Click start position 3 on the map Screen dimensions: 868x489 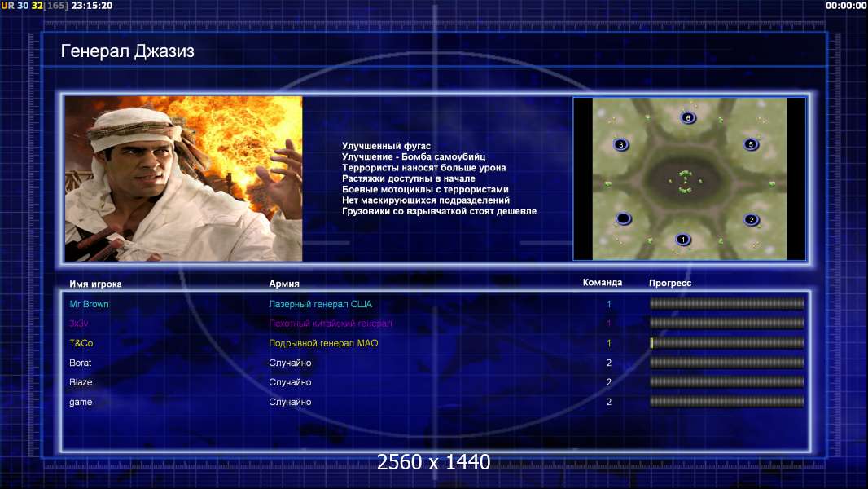point(620,144)
